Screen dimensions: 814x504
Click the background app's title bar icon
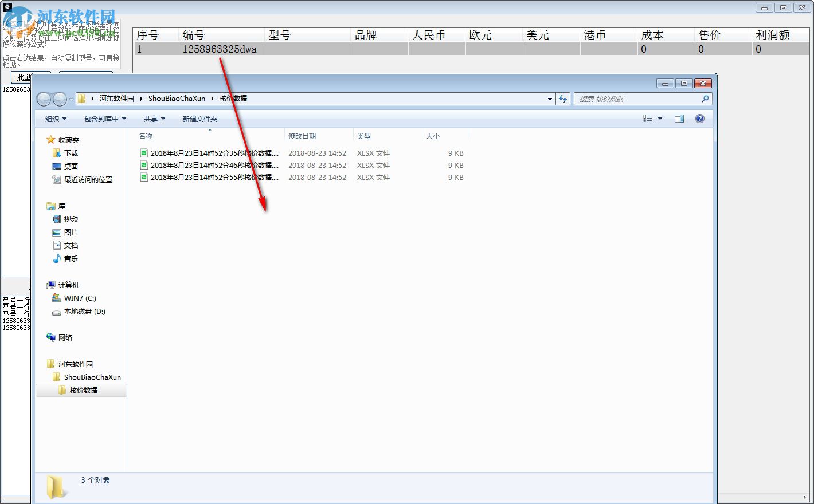click(7, 7)
